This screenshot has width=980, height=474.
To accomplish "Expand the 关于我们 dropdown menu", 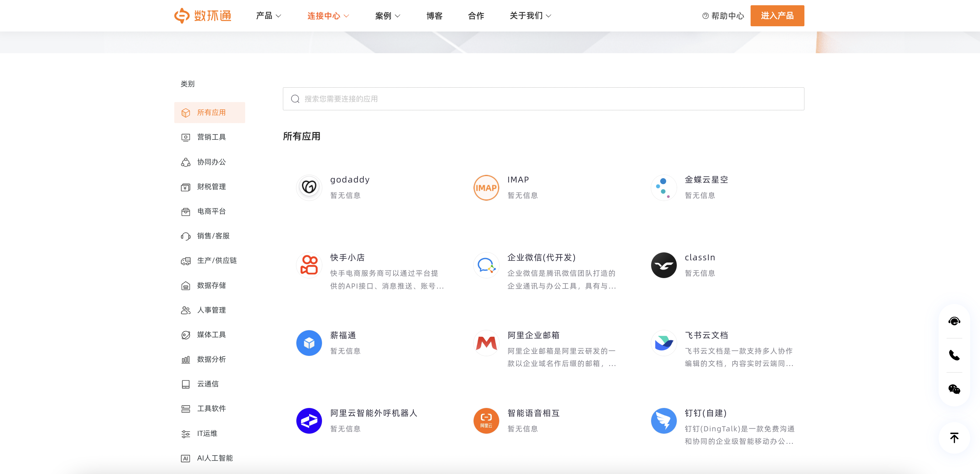I will coord(530,16).
